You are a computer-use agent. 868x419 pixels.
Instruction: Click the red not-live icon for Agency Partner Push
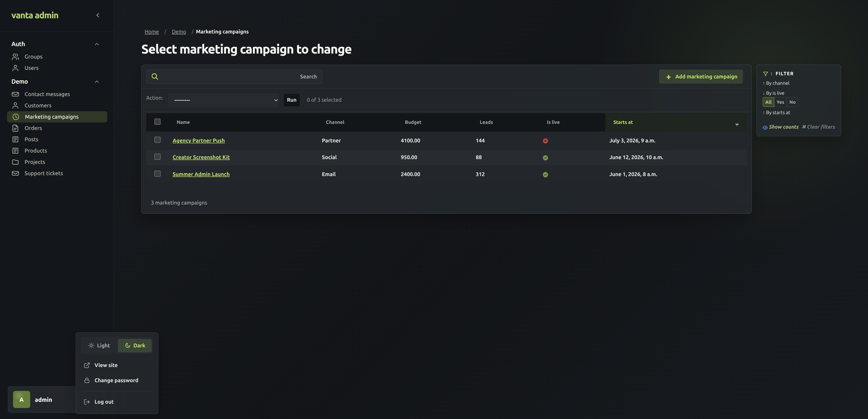coord(545,141)
